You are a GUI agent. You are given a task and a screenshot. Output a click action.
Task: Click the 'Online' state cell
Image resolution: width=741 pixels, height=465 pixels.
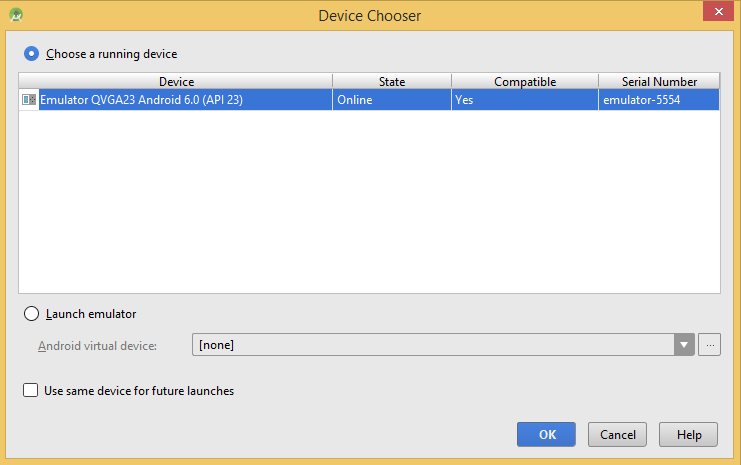point(392,100)
